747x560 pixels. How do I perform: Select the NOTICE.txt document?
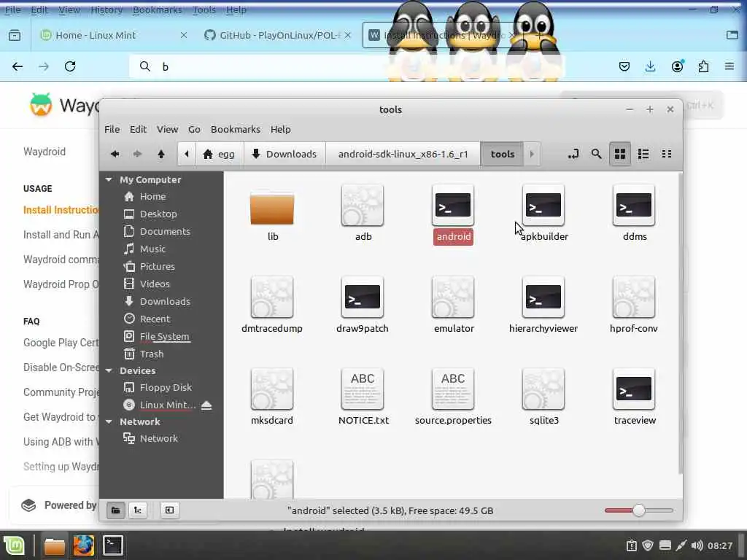point(363,389)
